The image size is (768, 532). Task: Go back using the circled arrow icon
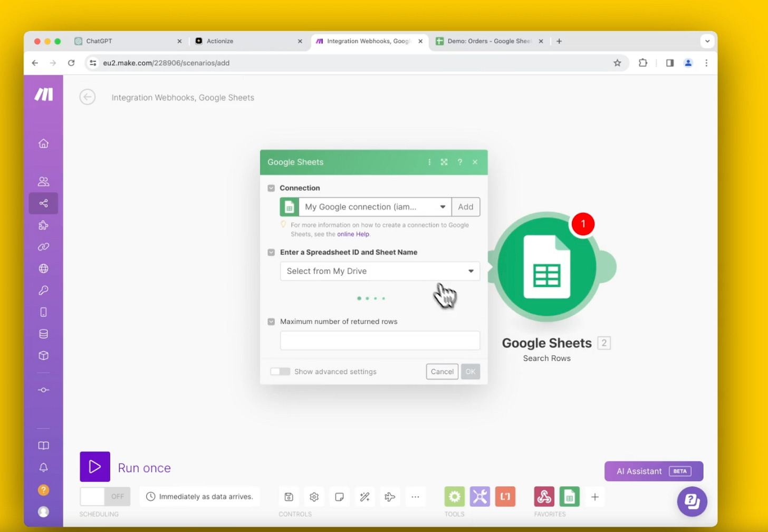tap(88, 97)
